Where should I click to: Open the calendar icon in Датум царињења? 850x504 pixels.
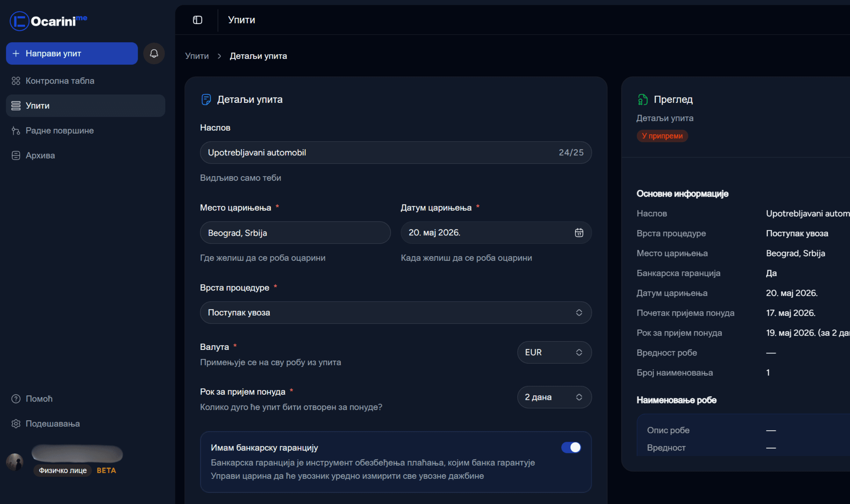[579, 232]
